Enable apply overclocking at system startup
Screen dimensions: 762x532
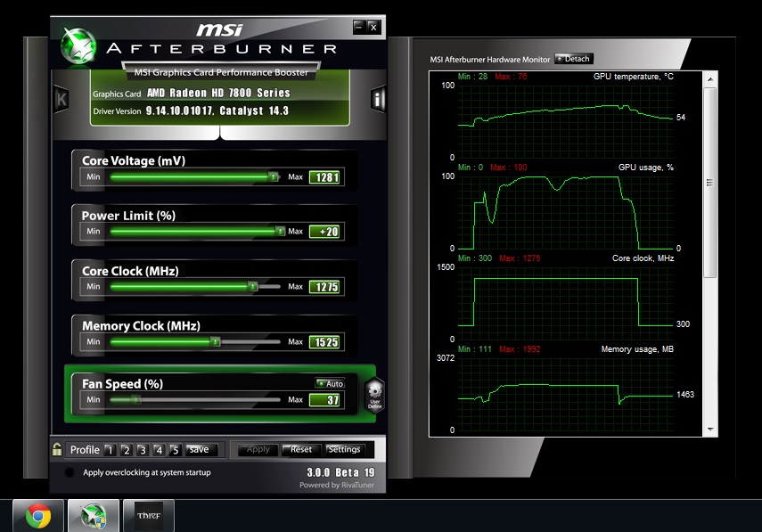point(70,472)
